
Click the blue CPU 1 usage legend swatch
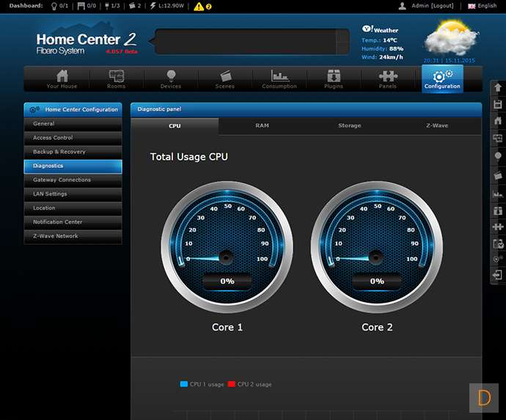(x=183, y=384)
